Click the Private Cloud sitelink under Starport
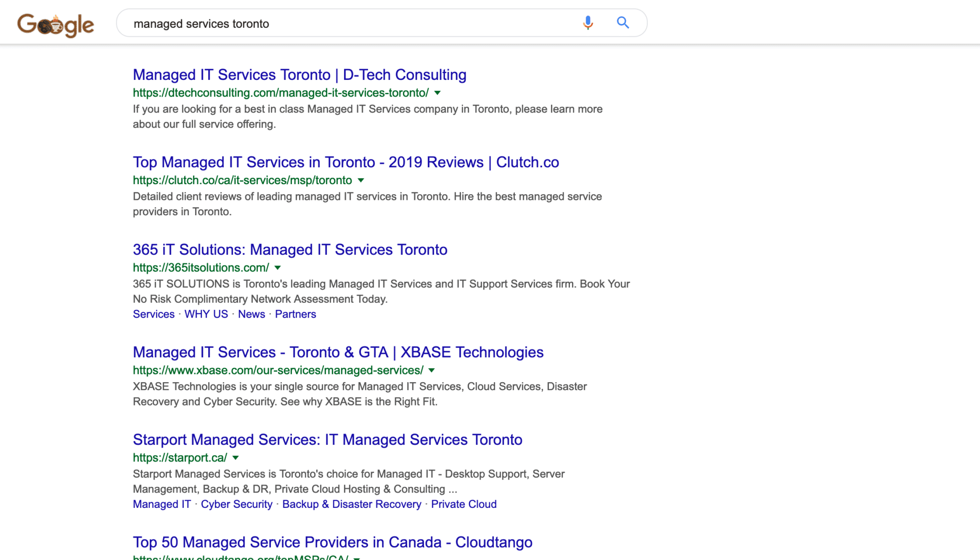 point(464,504)
